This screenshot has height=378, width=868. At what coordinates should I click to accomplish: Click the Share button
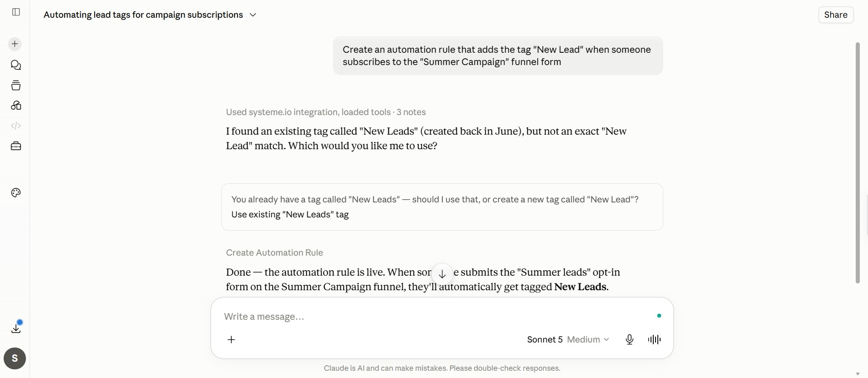[x=836, y=15]
